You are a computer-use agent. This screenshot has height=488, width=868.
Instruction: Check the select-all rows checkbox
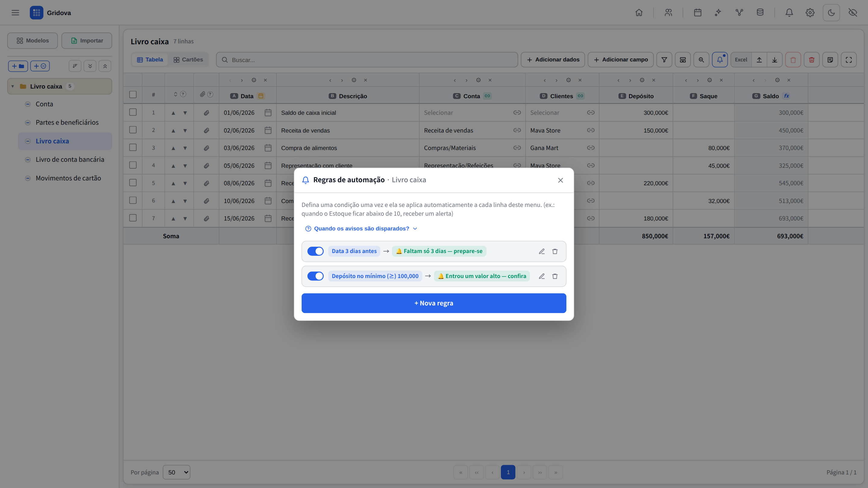coord(133,95)
